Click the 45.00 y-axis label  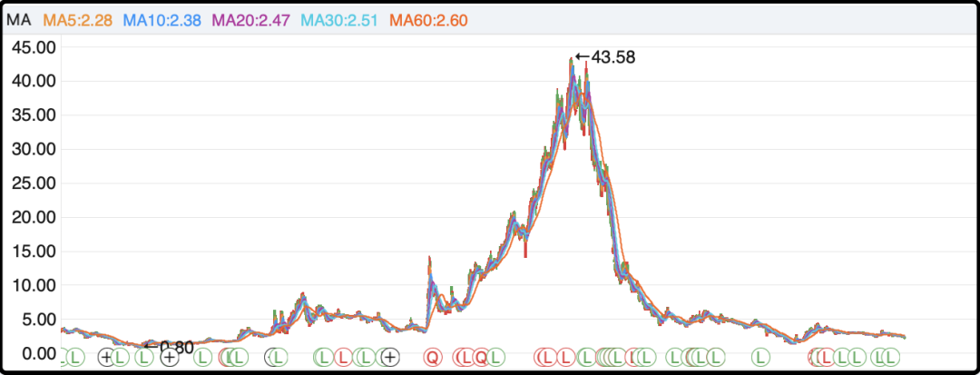(x=33, y=47)
